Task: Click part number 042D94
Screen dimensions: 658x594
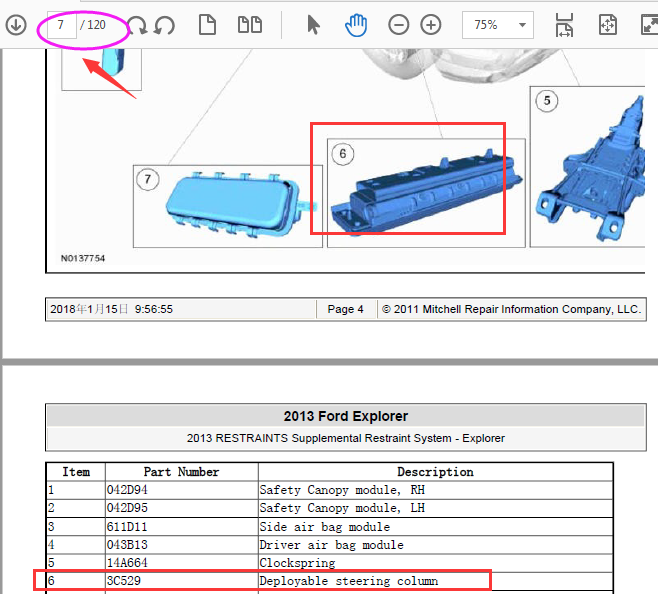Action: coord(127,490)
